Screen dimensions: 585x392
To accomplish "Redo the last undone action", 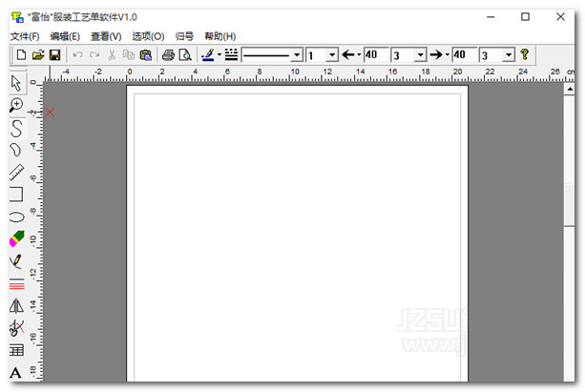I will pyautogui.click(x=94, y=55).
